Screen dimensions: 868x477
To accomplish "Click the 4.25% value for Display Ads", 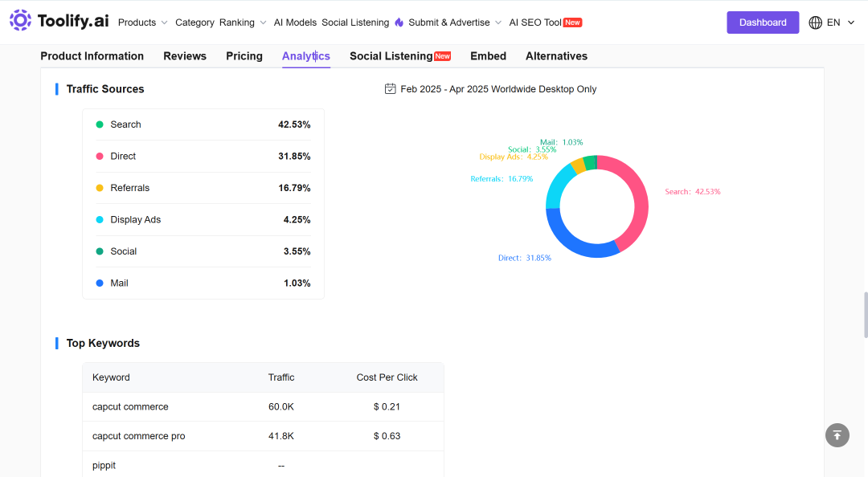I will [x=297, y=220].
